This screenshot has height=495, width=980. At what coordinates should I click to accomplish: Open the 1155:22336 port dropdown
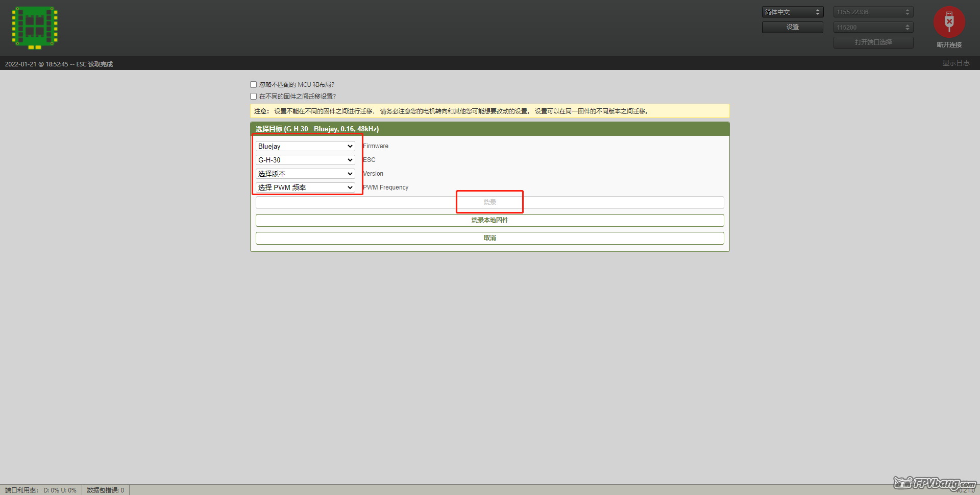tap(873, 12)
